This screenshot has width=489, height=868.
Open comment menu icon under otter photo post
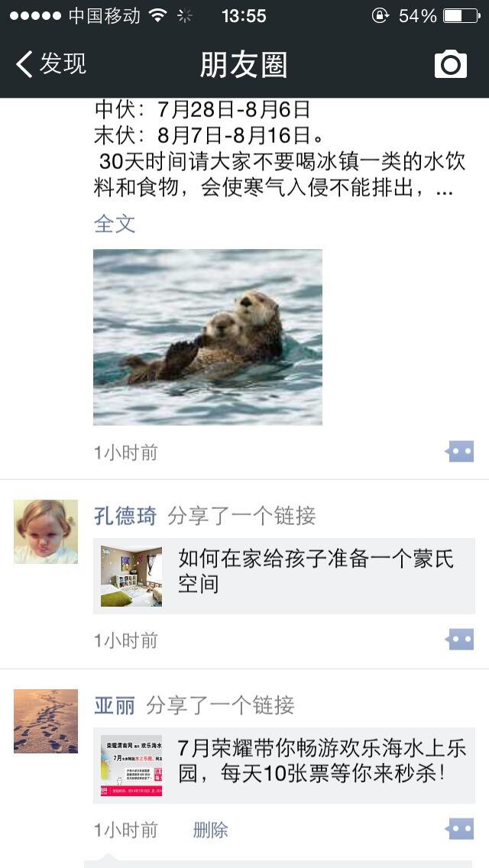(x=459, y=451)
